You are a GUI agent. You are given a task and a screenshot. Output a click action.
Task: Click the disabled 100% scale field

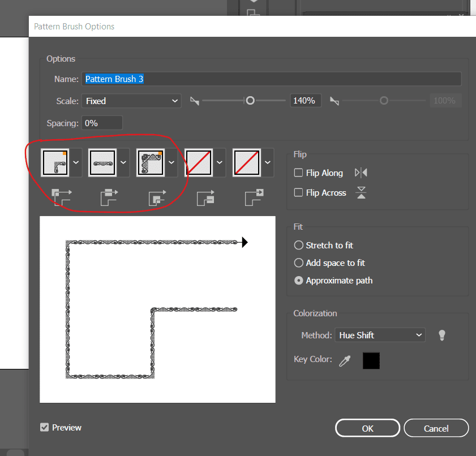(x=445, y=101)
